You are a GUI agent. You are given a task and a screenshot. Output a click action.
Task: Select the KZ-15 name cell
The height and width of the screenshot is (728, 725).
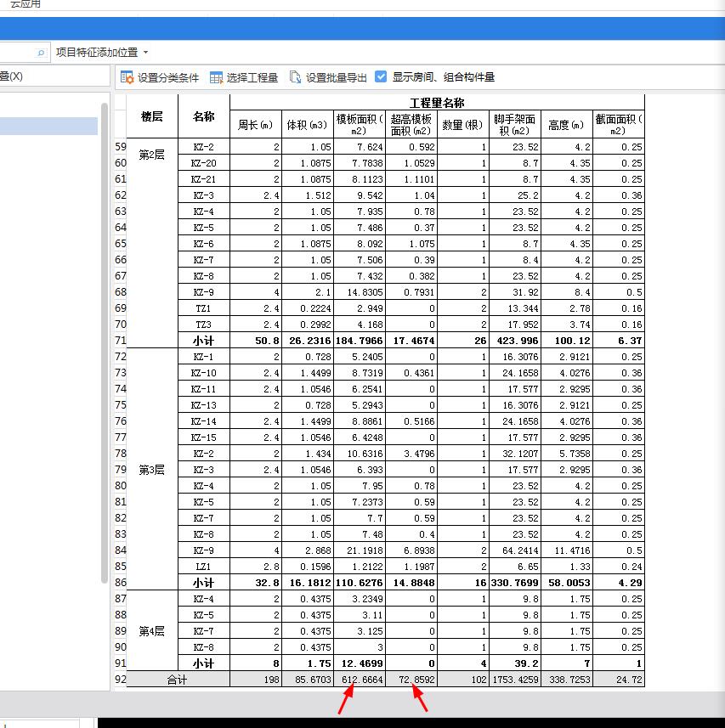coord(203,437)
